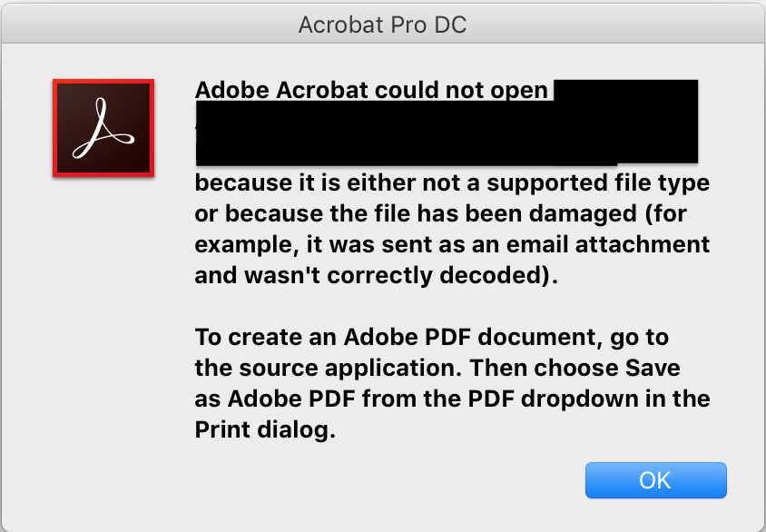Click the 'not a supported file type' line

point(452,182)
